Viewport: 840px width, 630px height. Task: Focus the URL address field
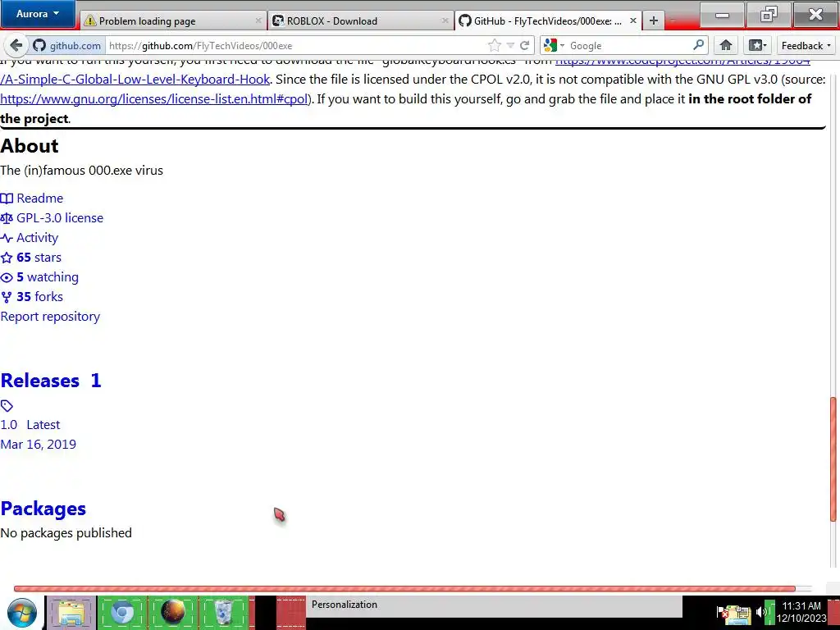pyautogui.click(x=294, y=46)
